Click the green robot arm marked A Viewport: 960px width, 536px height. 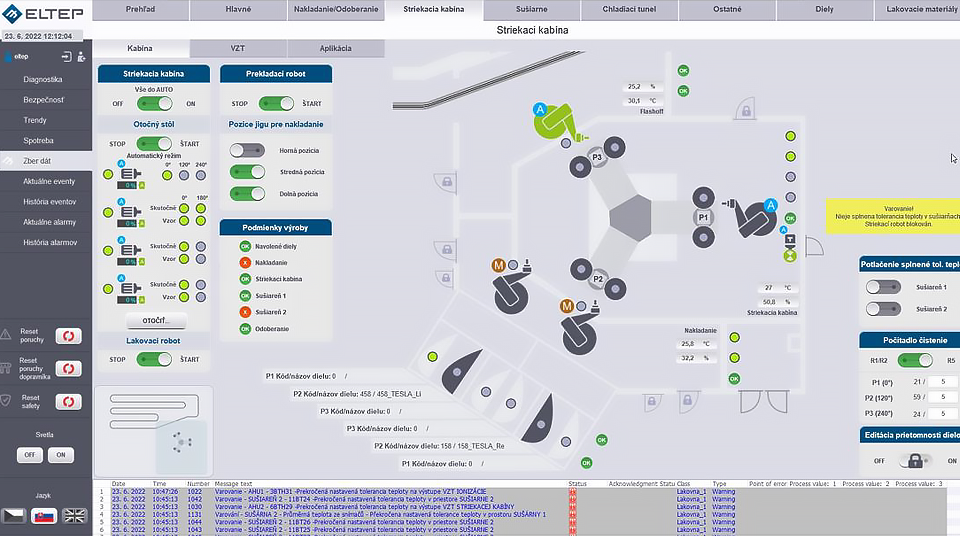click(x=557, y=122)
